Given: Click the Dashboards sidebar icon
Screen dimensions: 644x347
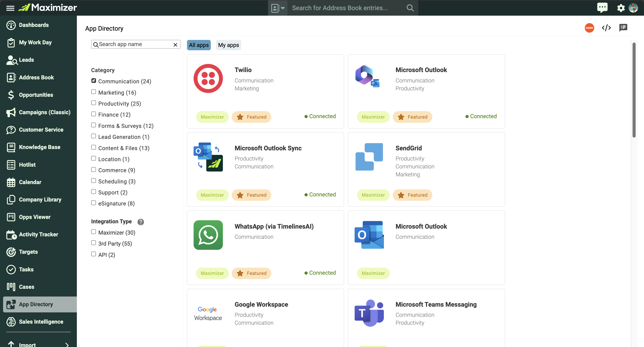Looking at the screenshot, I should pyautogui.click(x=11, y=25).
